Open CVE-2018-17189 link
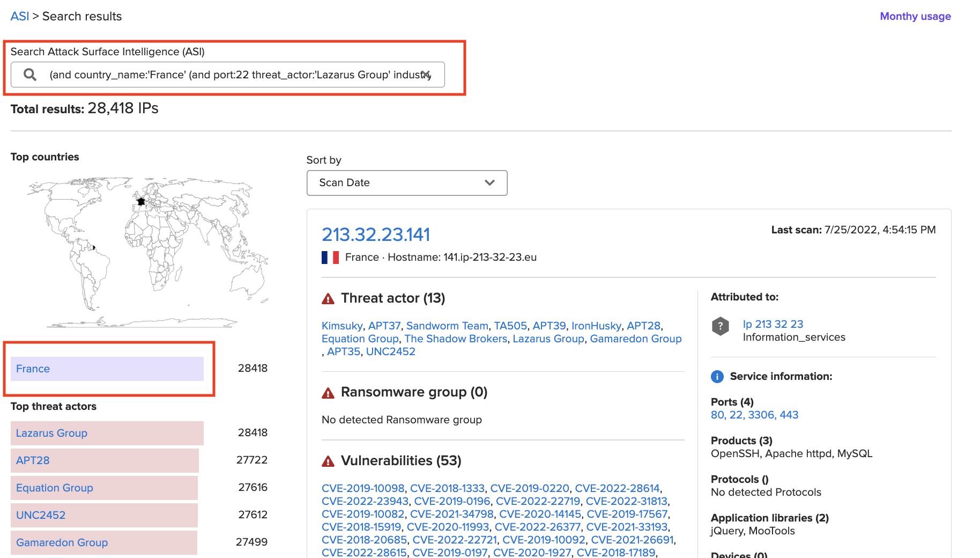 pos(616,553)
